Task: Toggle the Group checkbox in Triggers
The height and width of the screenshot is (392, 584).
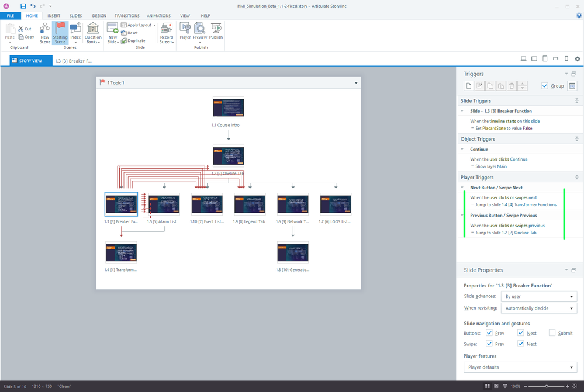Action: click(545, 86)
